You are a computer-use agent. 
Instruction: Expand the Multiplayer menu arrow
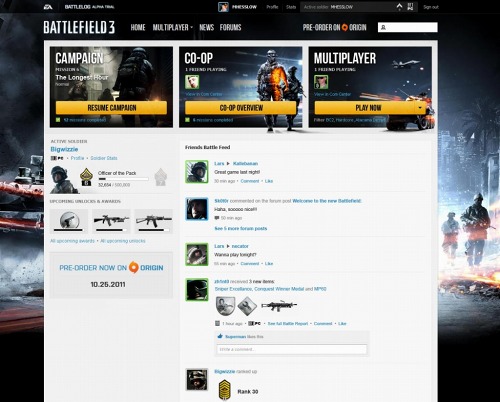tap(192, 28)
